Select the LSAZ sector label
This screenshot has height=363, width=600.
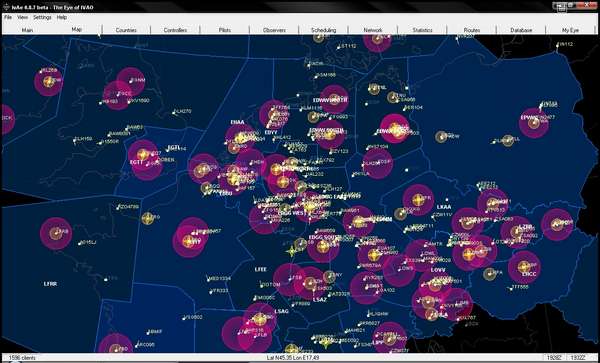320,300
